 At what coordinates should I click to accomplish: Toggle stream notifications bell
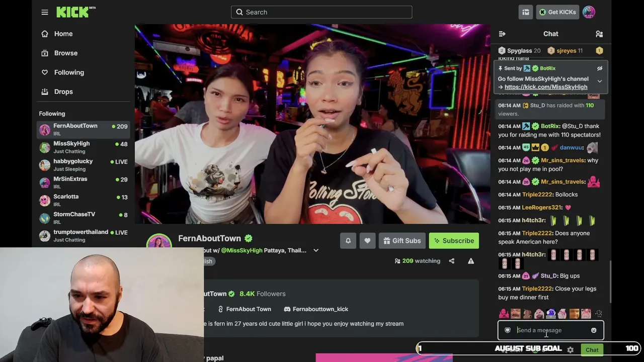[x=348, y=241]
